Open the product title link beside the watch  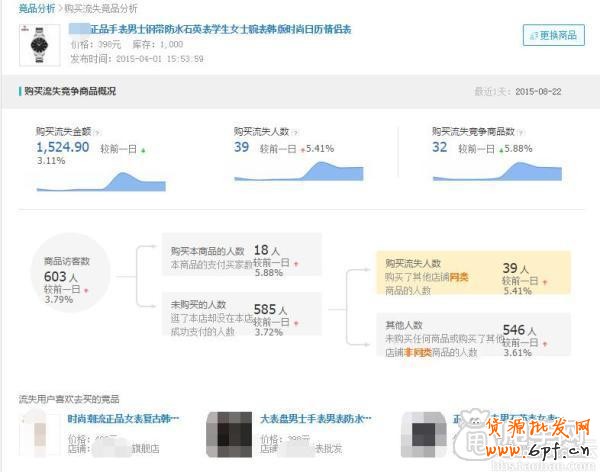point(220,30)
